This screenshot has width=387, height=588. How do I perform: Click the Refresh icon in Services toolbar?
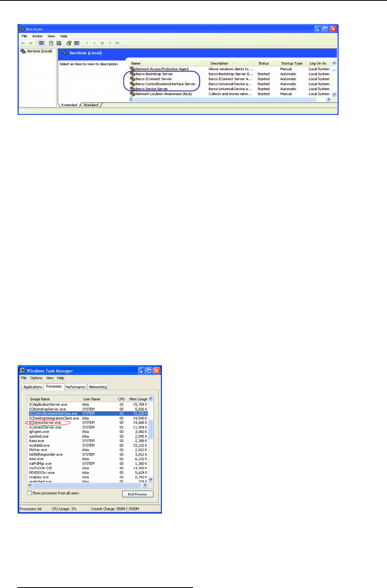tap(51, 43)
